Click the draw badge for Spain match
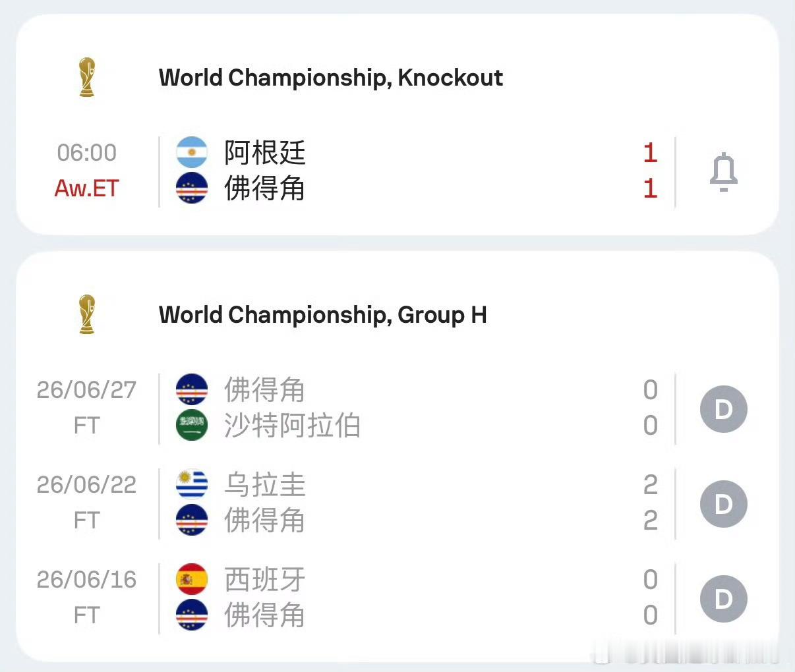This screenshot has height=672, width=795. pos(723,599)
